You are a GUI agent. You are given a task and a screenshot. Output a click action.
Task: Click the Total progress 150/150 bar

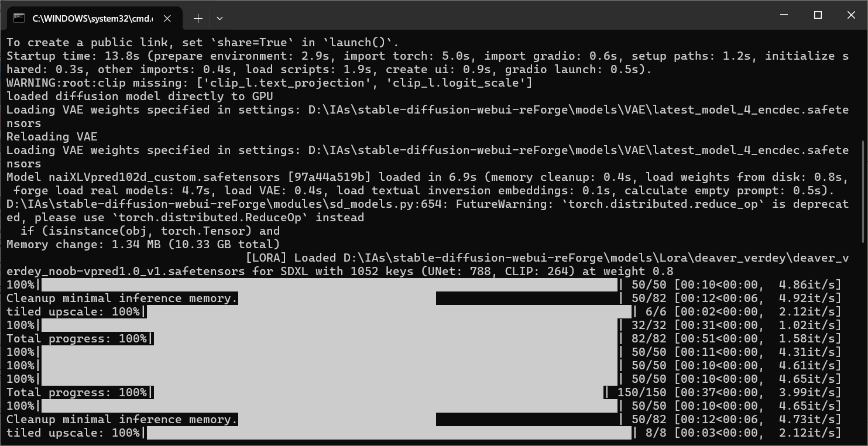coord(379,393)
